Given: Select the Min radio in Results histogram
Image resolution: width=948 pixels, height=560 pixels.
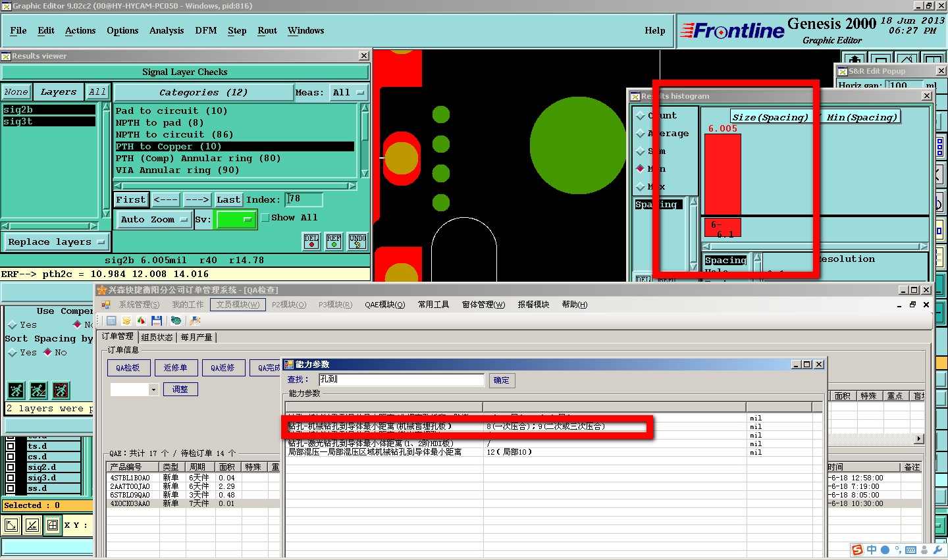Looking at the screenshot, I should click(641, 169).
